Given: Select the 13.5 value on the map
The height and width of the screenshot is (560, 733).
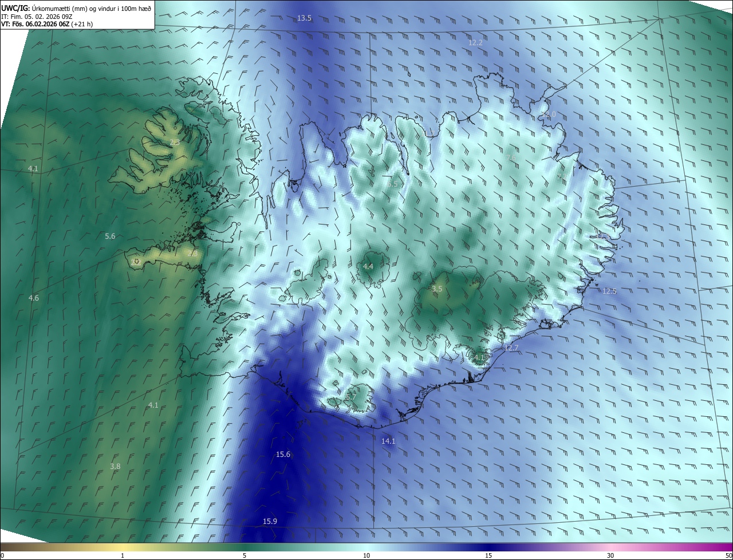Looking at the screenshot, I should coord(304,18).
